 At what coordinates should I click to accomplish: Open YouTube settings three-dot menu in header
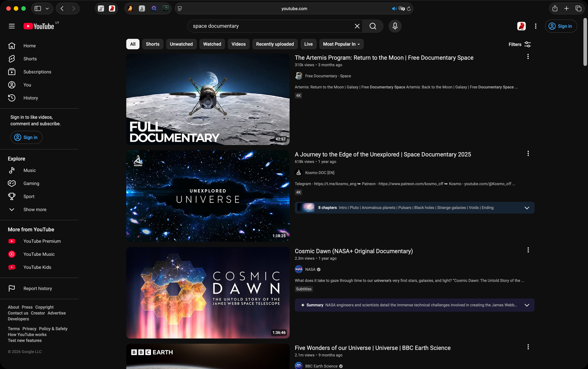[x=535, y=26]
